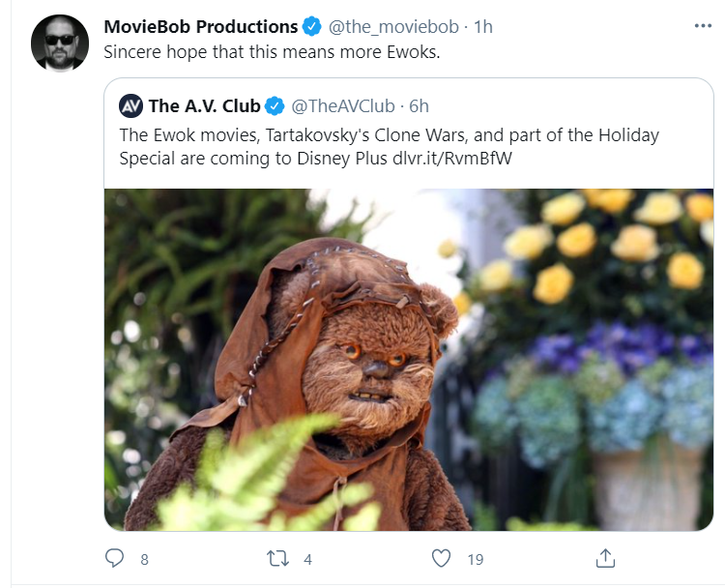
Task: Click the retweet count number 4
Action: click(x=308, y=559)
